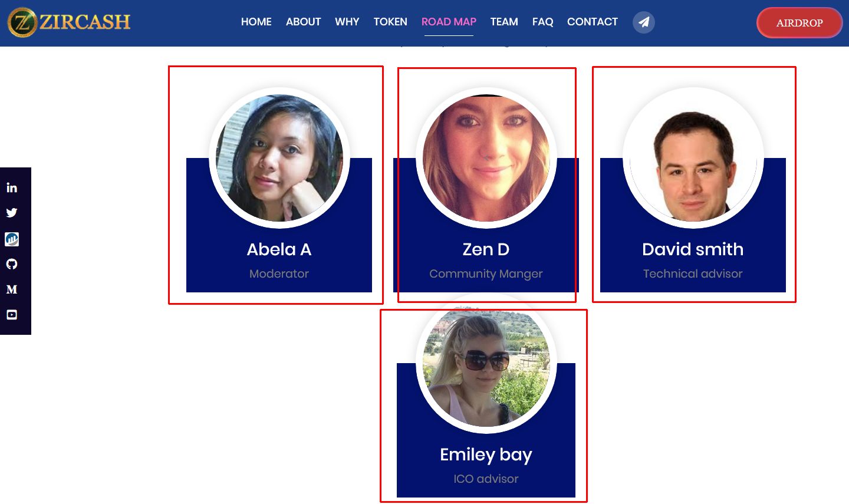849x504 pixels.
Task: Open the Telegram paper plane icon
Action: pos(644,22)
